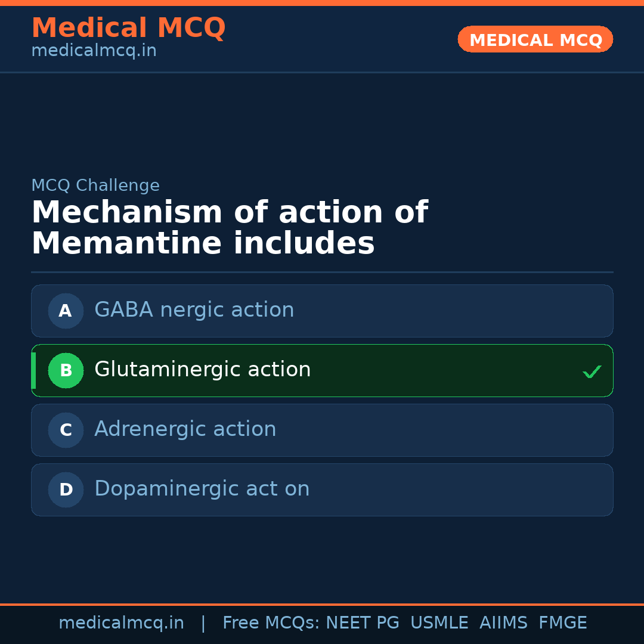This screenshot has width=644, height=644.
Task: Choose the "Glutaminergic action" answer text
Action: (202, 370)
